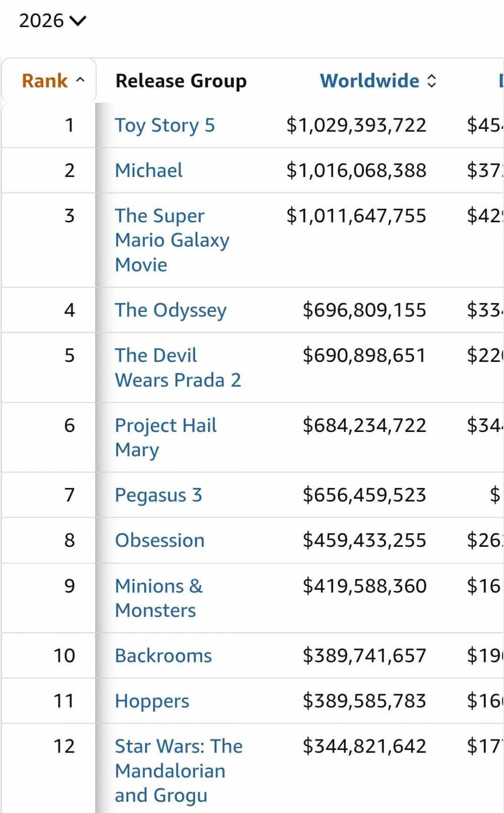Image resolution: width=504 pixels, height=813 pixels.
Task: Open the Pegasus 3 link
Action: pos(158,495)
